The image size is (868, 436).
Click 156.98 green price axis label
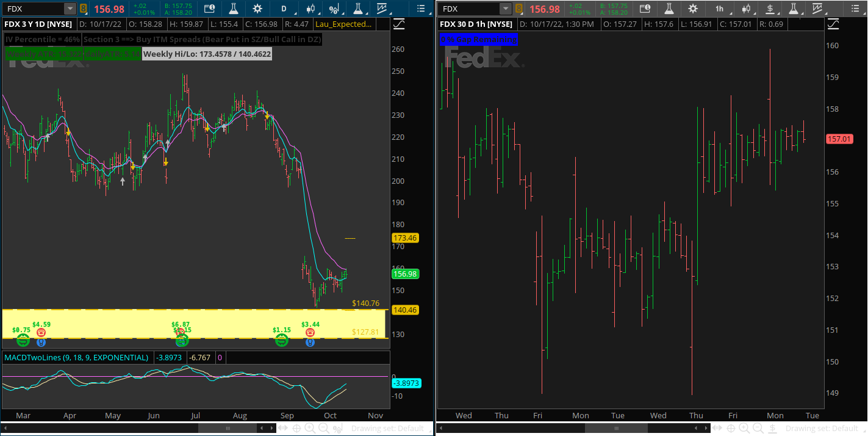pos(405,274)
